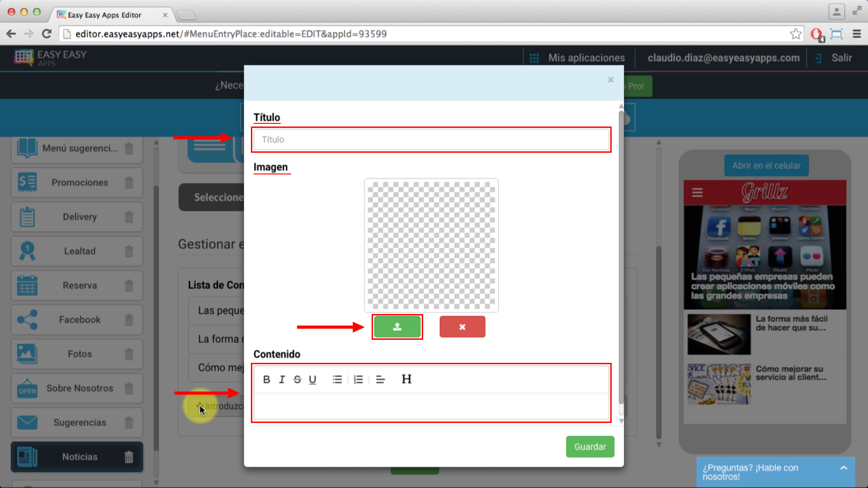This screenshot has height=488, width=868.
Task: Select the Text alignment icon
Action: coord(380,380)
